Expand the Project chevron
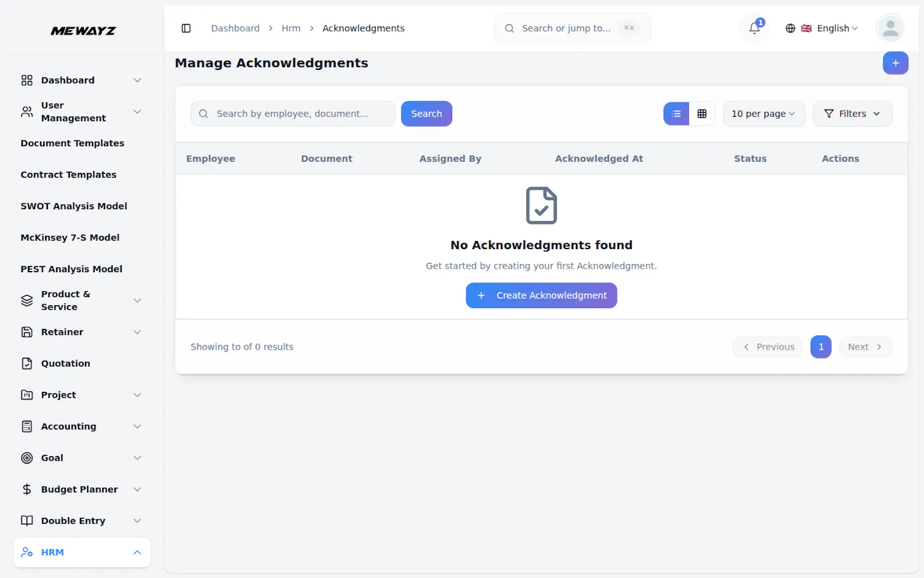This screenshot has height=578, width=924. point(137,395)
